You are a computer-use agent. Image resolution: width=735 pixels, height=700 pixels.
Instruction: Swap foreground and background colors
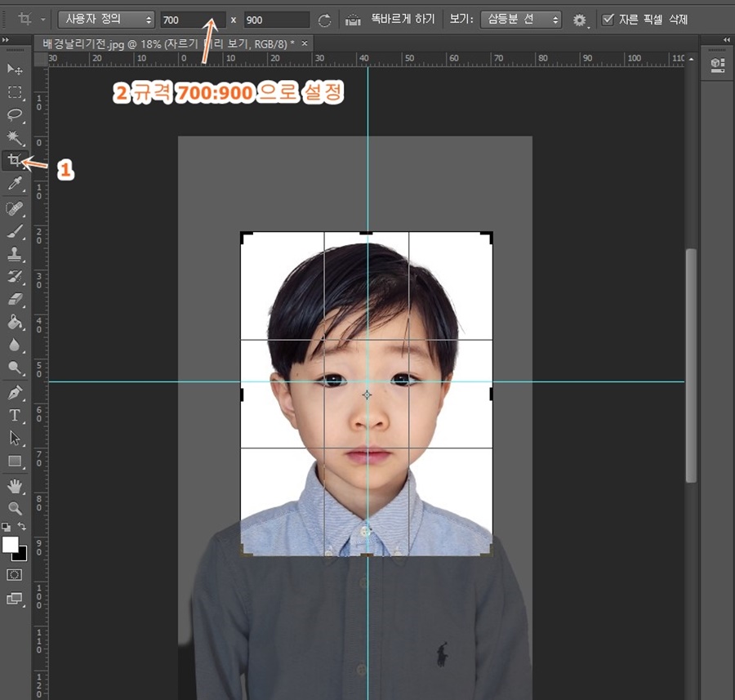click(x=21, y=526)
